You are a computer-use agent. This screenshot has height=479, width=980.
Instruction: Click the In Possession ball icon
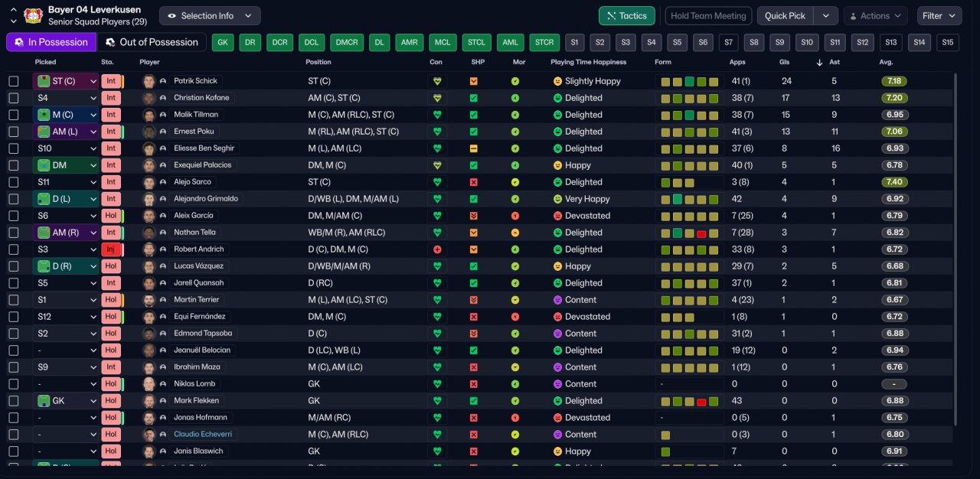click(x=19, y=42)
